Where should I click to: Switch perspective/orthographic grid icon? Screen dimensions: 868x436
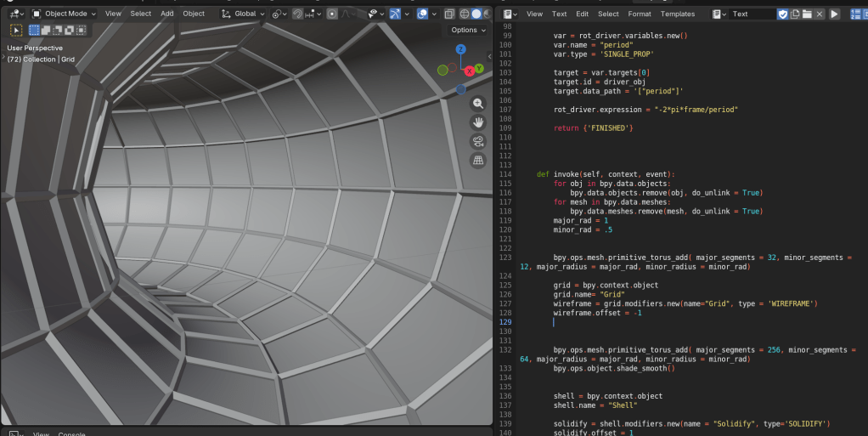478,160
